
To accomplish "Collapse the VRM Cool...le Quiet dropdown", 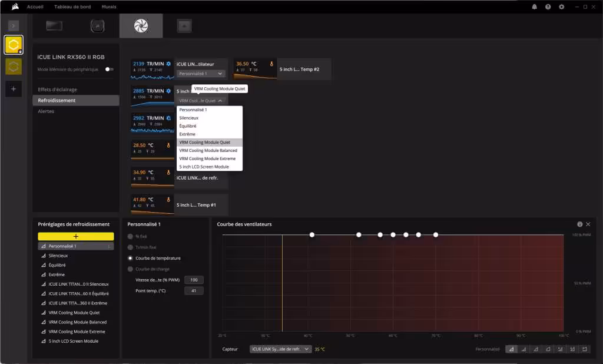I will (200, 101).
